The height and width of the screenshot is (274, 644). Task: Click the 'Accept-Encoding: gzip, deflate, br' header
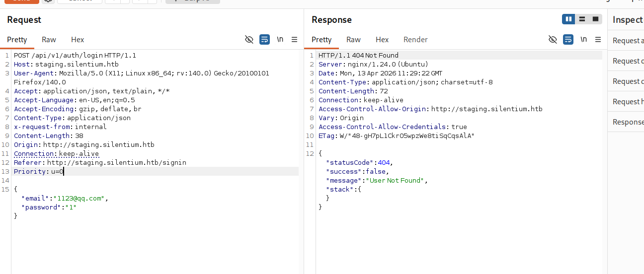point(78,109)
